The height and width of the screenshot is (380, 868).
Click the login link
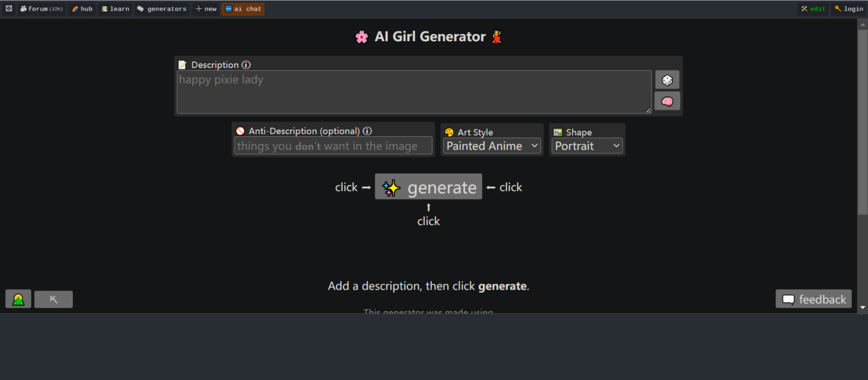pyautogui.click(x=849, y=9)
